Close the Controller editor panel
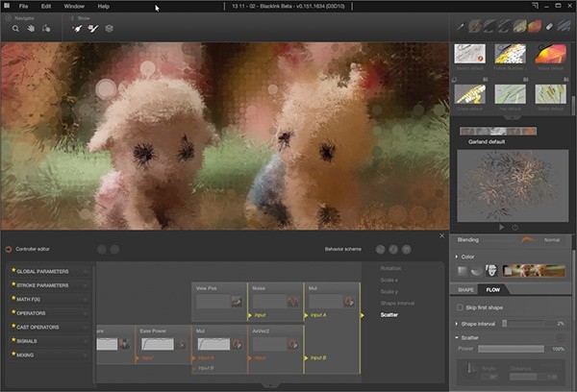 click(x=441, y=235)
